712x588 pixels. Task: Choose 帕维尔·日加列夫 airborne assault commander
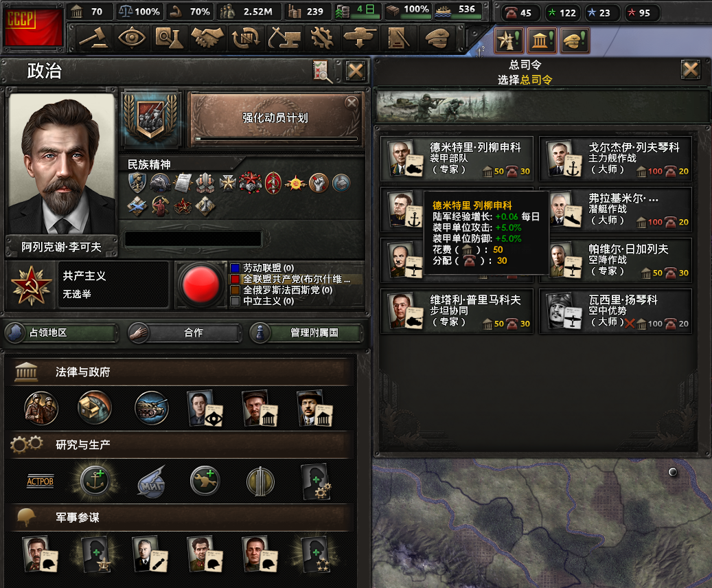tap(616, 260)
